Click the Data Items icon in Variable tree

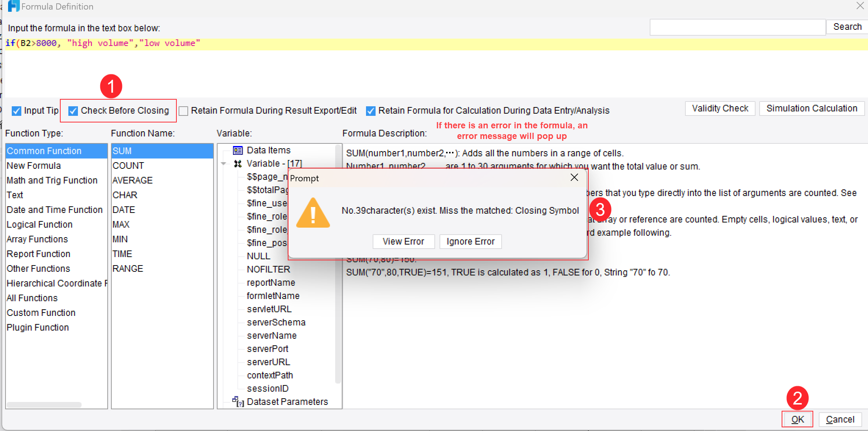coord(238,150)
